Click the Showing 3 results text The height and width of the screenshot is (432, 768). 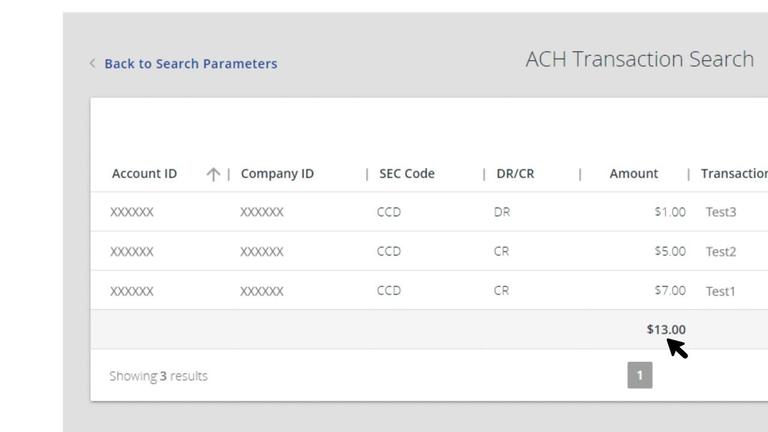[158, 376]
